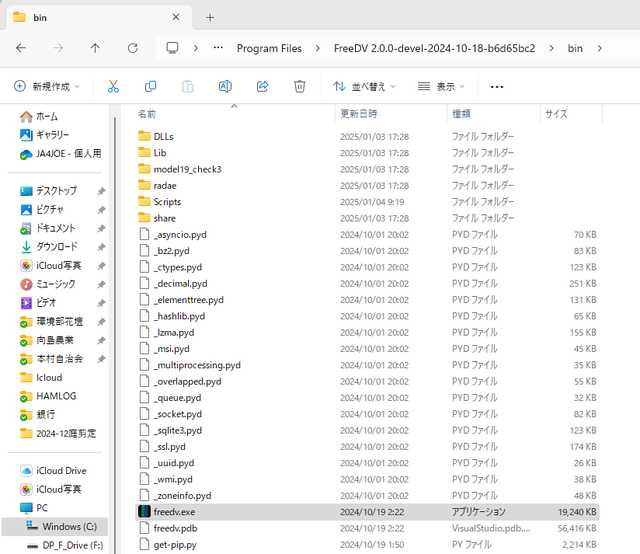This screenshot has height=554, width=640.
Task: Open the 並べ替え sort dropdown
Action: pos(364,87)
